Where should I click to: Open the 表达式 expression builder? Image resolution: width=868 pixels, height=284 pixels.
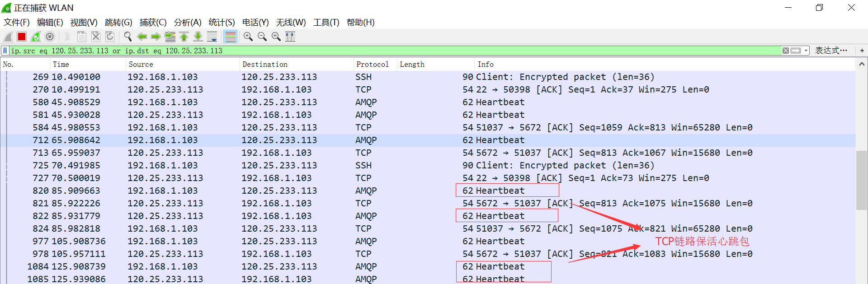(831, 51)
